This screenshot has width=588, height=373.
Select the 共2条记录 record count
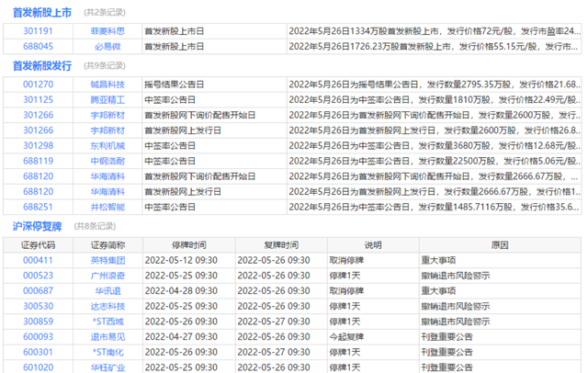click(105, 13)
